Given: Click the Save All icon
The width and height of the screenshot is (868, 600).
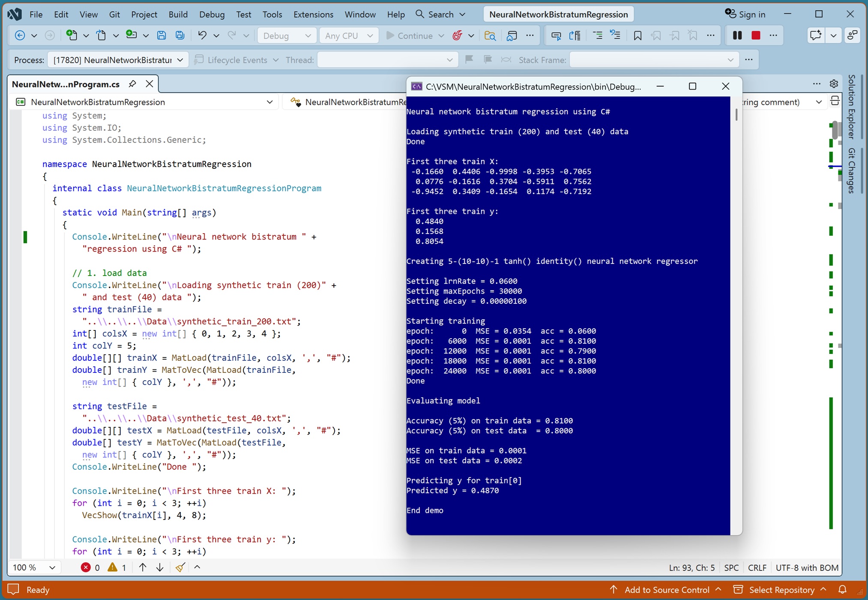Looking at the screenshot, I should tap(180, 36).
